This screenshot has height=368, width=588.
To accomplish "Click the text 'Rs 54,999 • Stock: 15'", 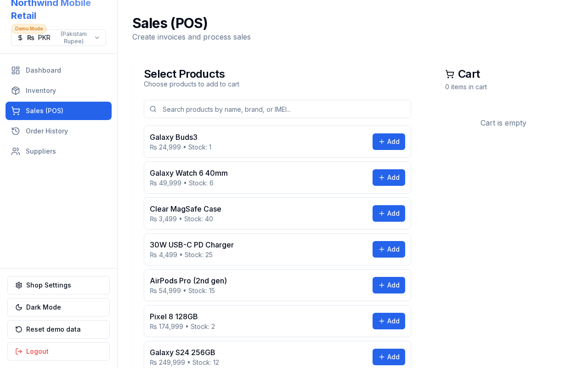I will [x=182, y=291].
